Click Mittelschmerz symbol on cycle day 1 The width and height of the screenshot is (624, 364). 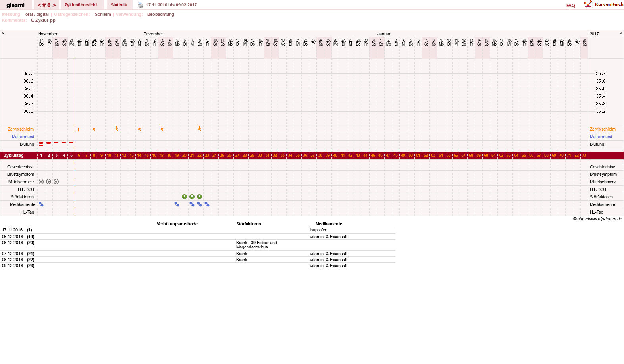(x=41, y=181)
